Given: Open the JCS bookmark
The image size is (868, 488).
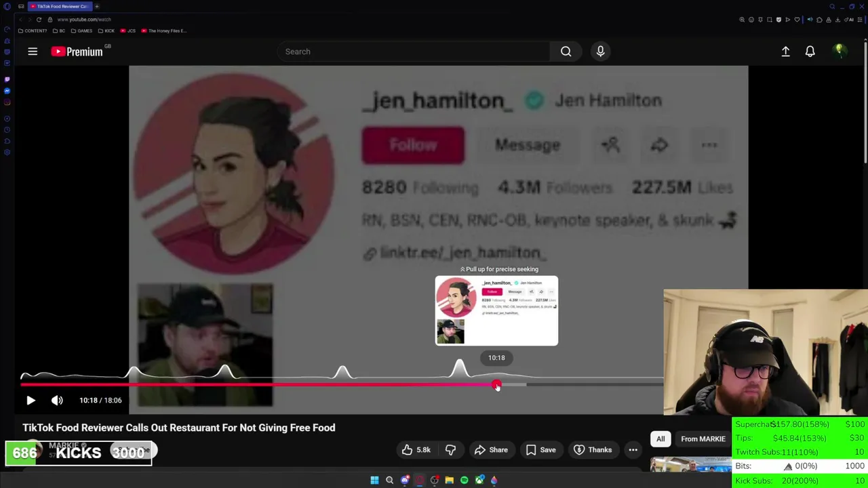Looking at the screenshot, I should click(x=128, y=30).
